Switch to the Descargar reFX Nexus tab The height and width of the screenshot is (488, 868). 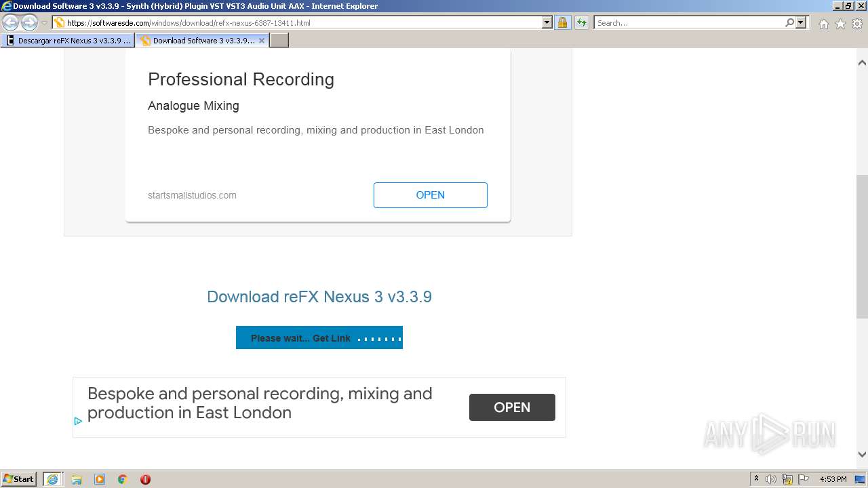pyautogui.click(x=68, y=41)
